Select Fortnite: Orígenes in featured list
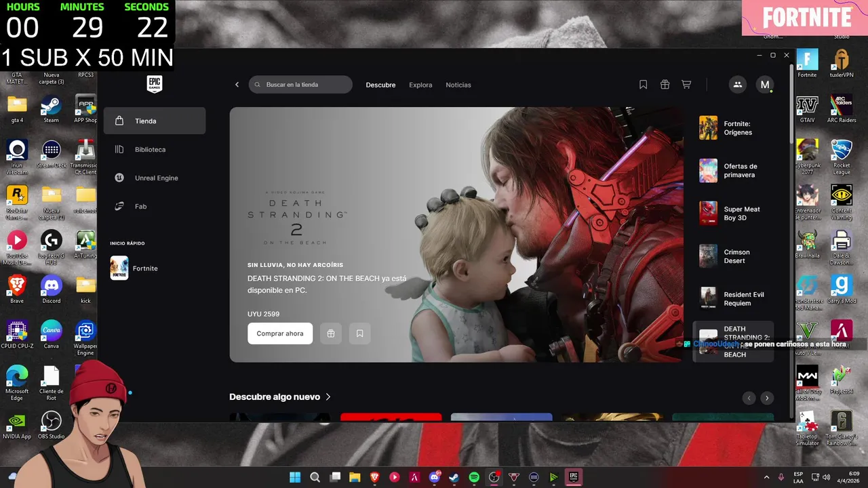Image resolution: width=868 pixels, height=488 pixels. point(733,128)
